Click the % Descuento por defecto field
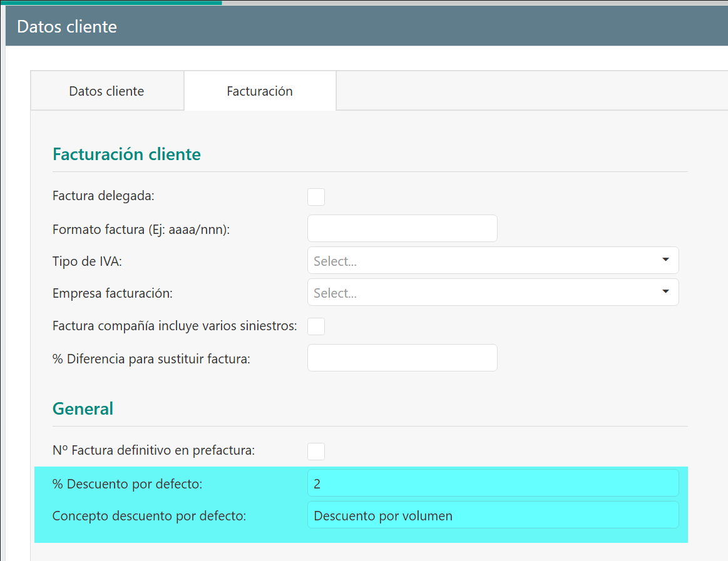 tap(493, 483)
